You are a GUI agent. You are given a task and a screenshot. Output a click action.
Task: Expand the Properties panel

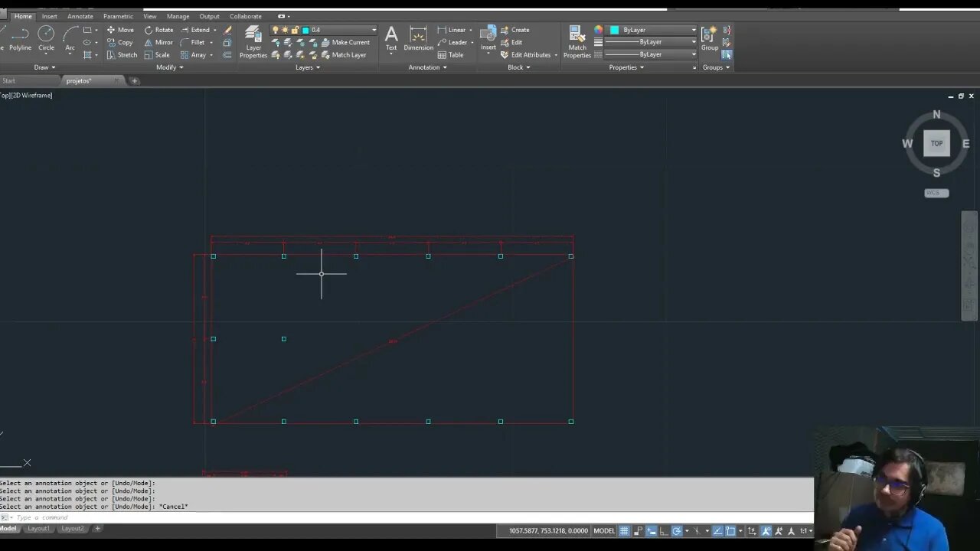pyautogui.click(x=626, y=67)
